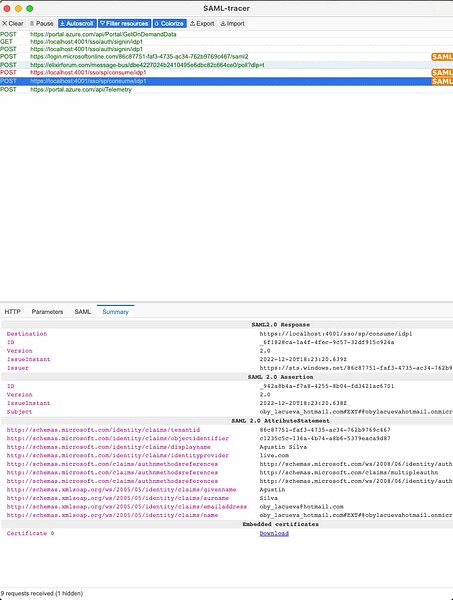
Task: Select the GET localhost signin/idp1 request
Action: click(x=226, y=42)
